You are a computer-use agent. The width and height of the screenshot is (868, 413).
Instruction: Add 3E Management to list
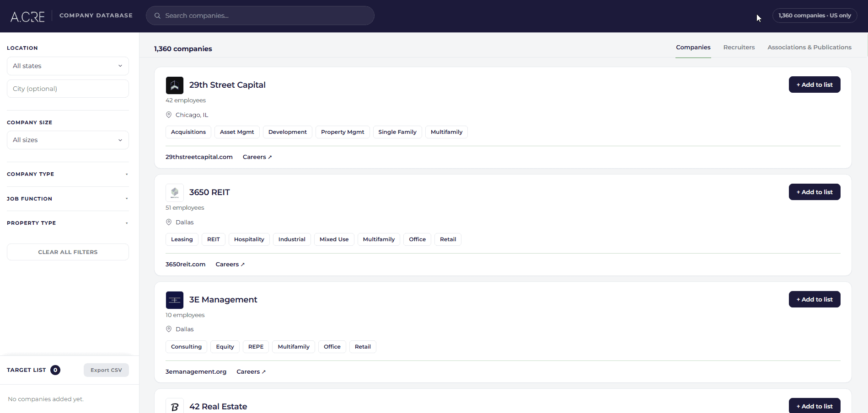click(x=814, y=299)
